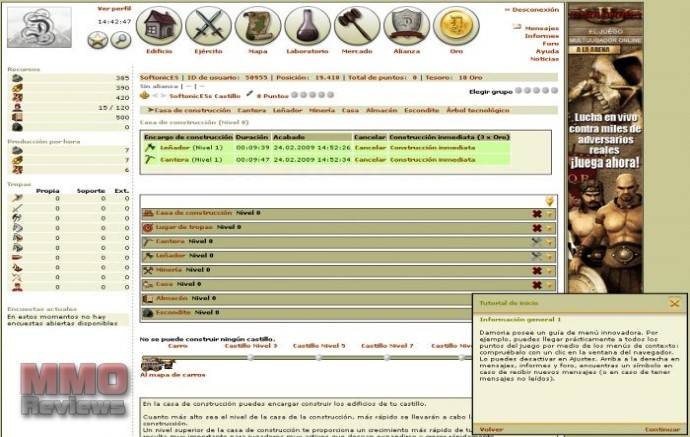Close the Tutorial de inicio popup
Screen dimensions: 690x437
(674, 302)
